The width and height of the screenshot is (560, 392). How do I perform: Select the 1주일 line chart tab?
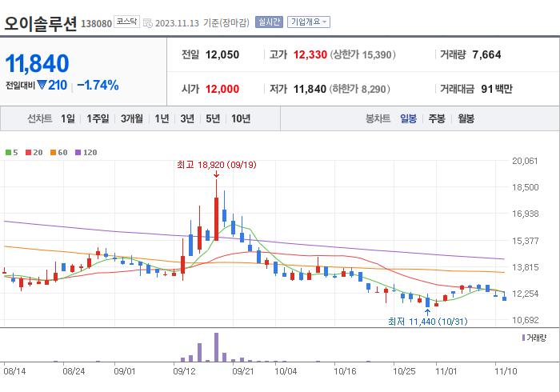tap(98, 118)
